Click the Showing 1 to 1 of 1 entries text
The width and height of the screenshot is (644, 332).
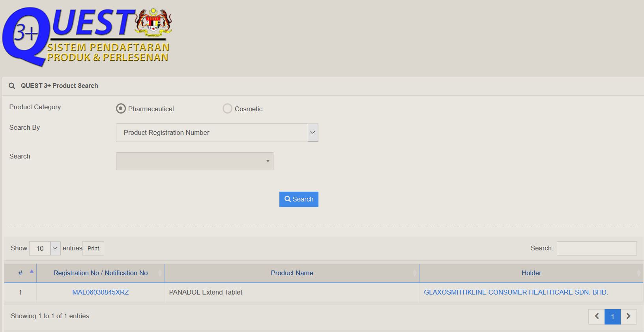(x=50, y=316)
